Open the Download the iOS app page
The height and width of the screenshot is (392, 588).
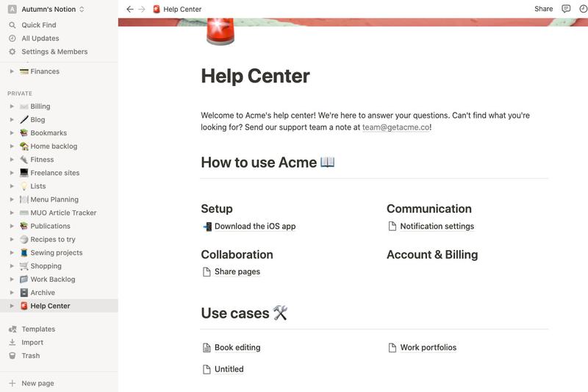(x=255, y=227)
